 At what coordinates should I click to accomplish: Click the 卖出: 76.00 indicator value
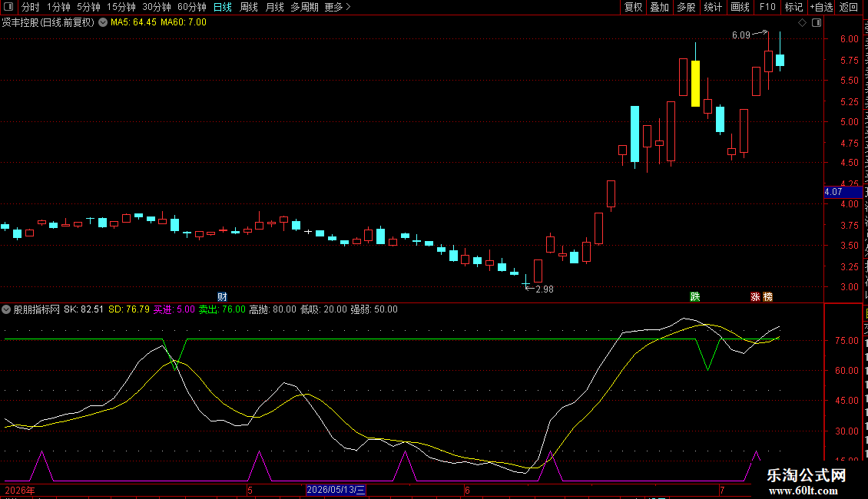[x=222, y=310]
